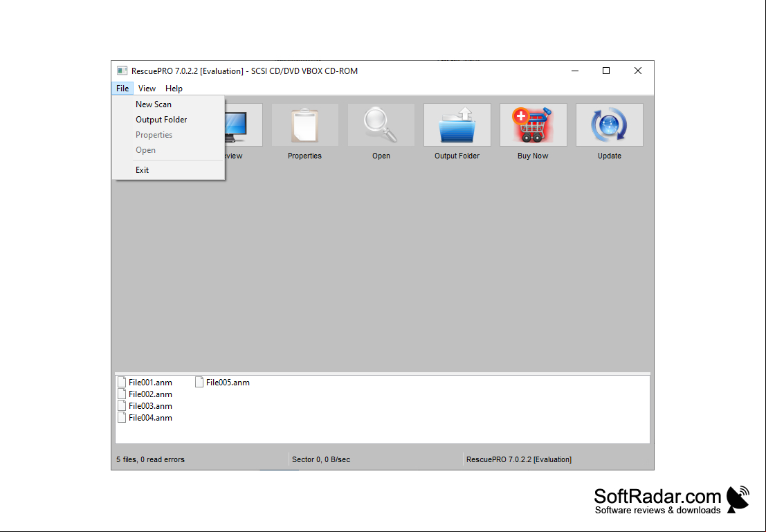
Task: Click the File004.anm file icon
Action: pos(122,417)
